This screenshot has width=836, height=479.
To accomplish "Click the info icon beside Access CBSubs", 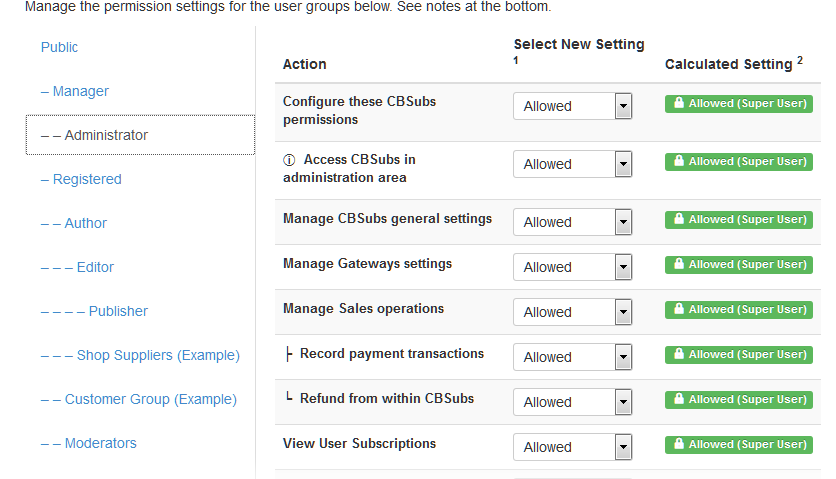I will click(x=288, y=160).
